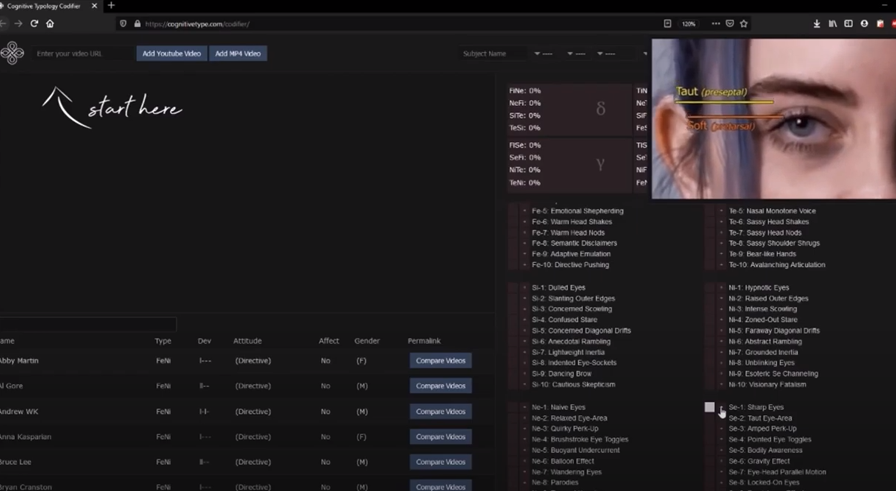Click the FiNe: 0% type score
The height and width of the screenshot is (491, 896).
[525, 90]
